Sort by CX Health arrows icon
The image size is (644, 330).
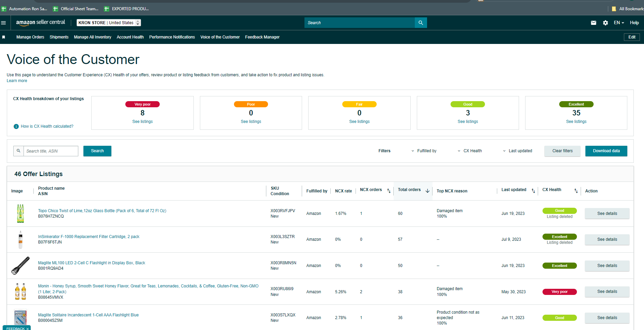(x=576, y=191)
